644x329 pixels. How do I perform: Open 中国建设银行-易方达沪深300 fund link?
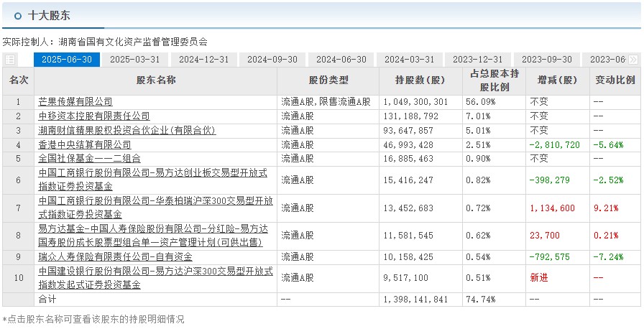(x=156, y=278)
